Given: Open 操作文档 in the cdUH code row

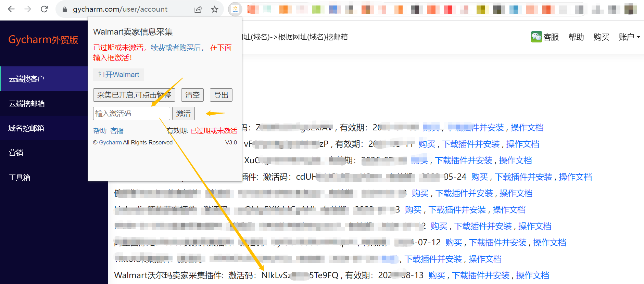Looking at the screenshot, I should coord(576,177).
